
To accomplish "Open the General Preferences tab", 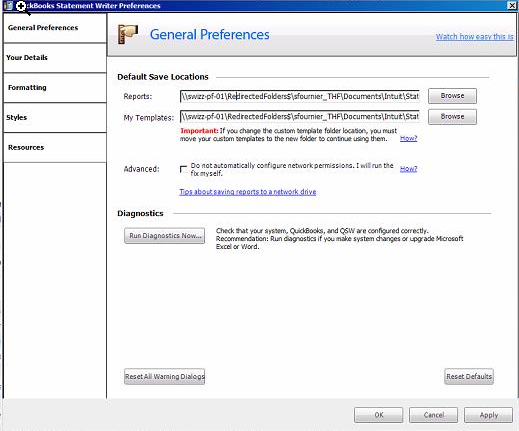I will tap(55, 28).
